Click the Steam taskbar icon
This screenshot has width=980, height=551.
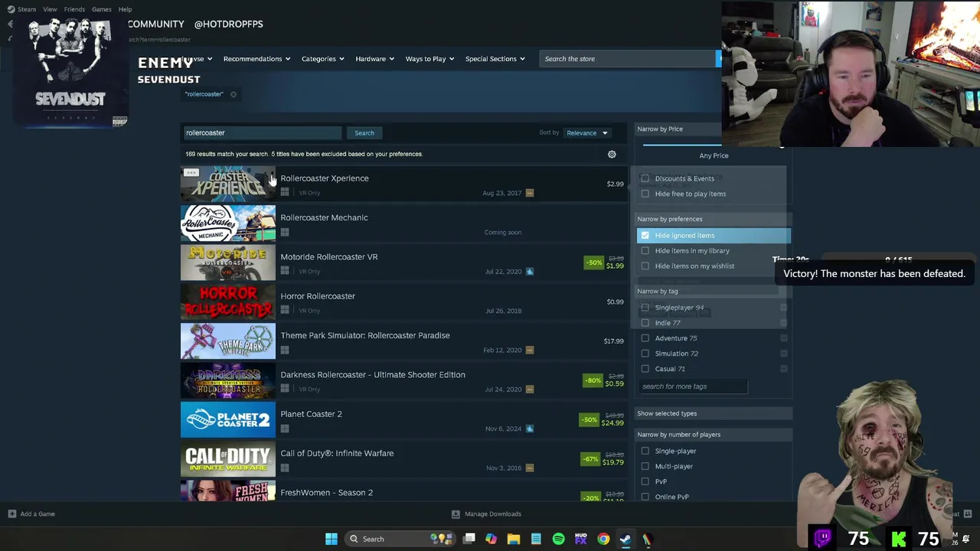coord(626,539)
